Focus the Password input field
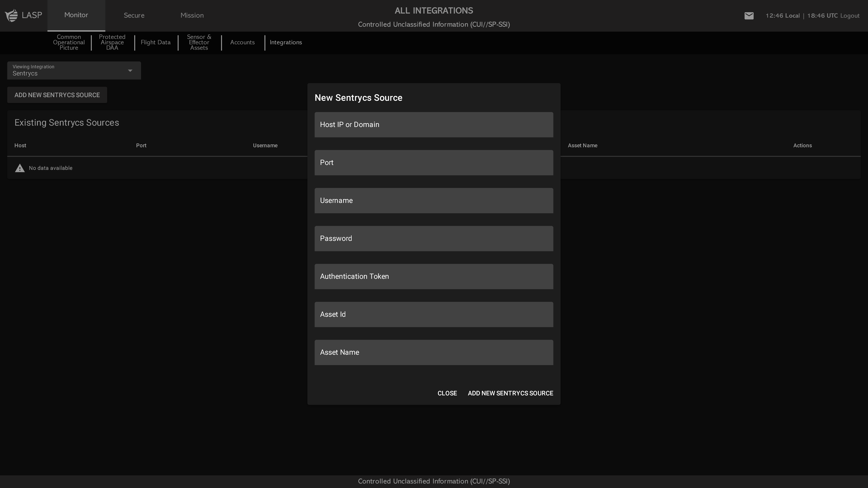 434,238
